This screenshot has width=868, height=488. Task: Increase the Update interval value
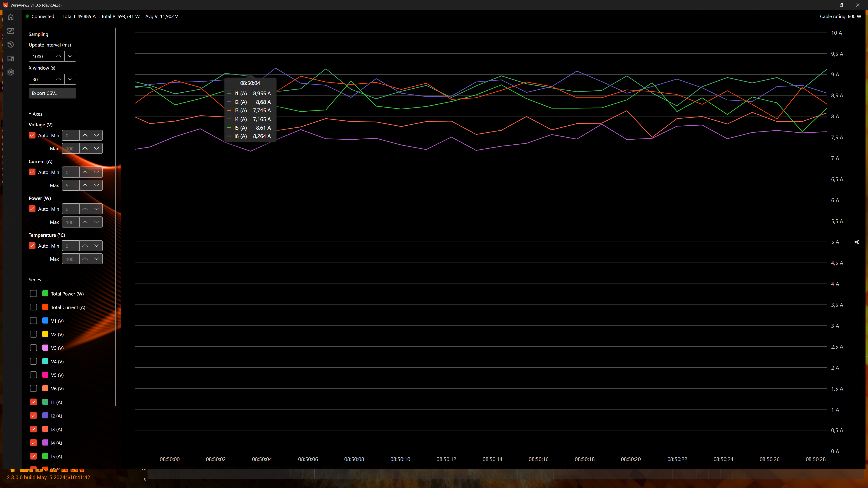58,56
